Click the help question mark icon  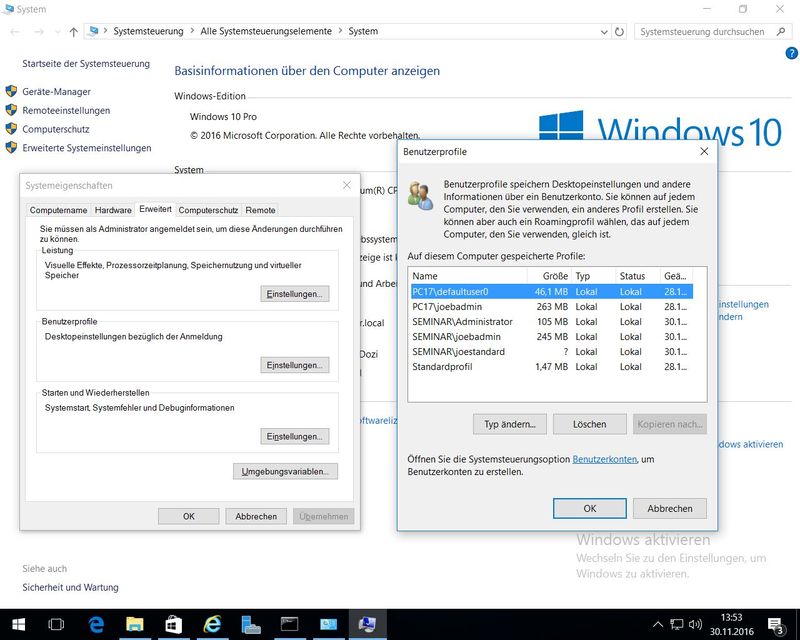[791, 53]
